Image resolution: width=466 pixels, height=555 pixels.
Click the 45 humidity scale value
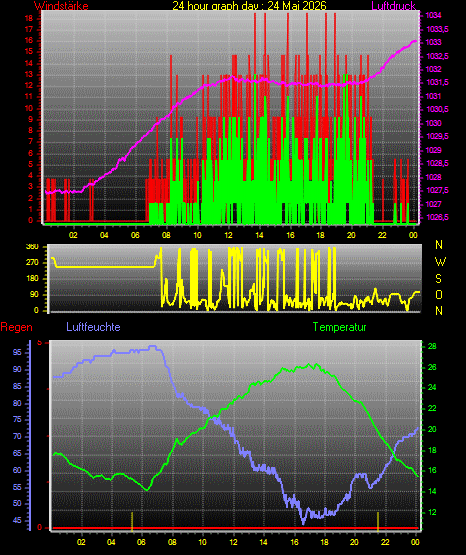(17, 520)
